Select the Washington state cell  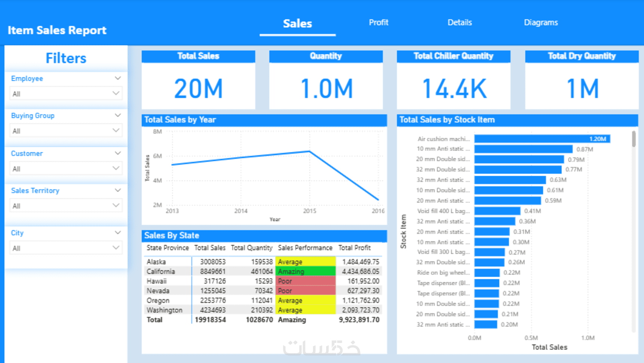click(164, 310)
